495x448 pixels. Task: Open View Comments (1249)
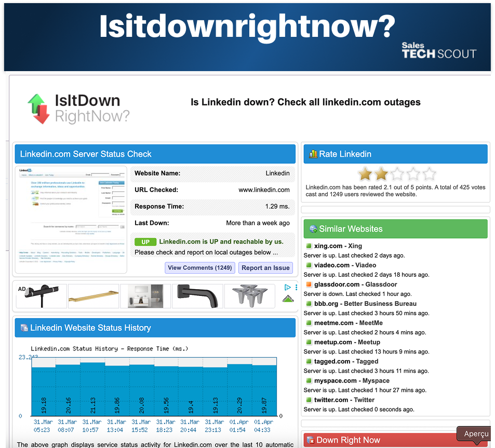[x=200, y=268]
